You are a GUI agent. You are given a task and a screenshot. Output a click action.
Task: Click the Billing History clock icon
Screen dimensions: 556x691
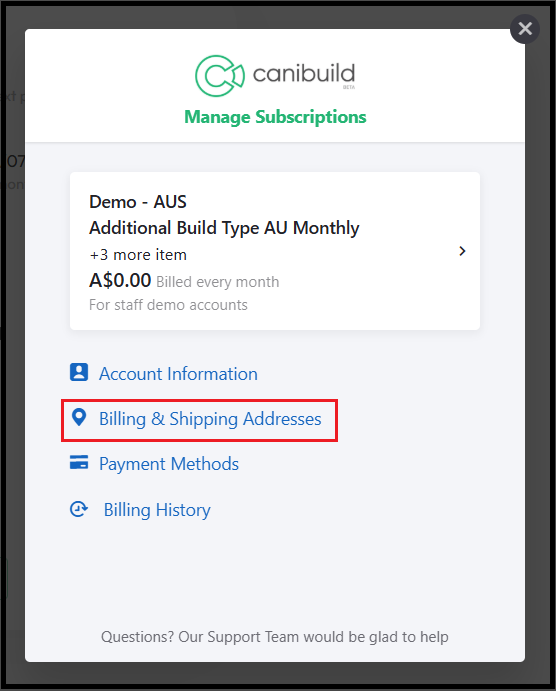coord(79,509)
